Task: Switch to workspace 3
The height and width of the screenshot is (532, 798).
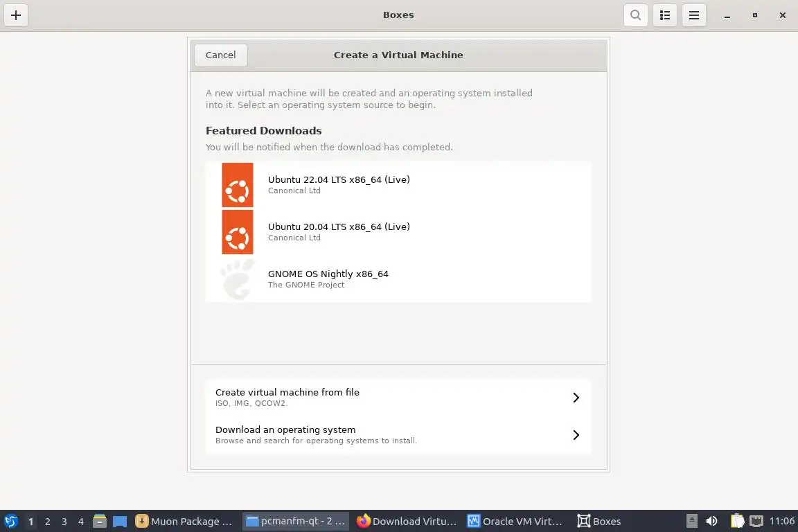Action: [x=64, y=522]
